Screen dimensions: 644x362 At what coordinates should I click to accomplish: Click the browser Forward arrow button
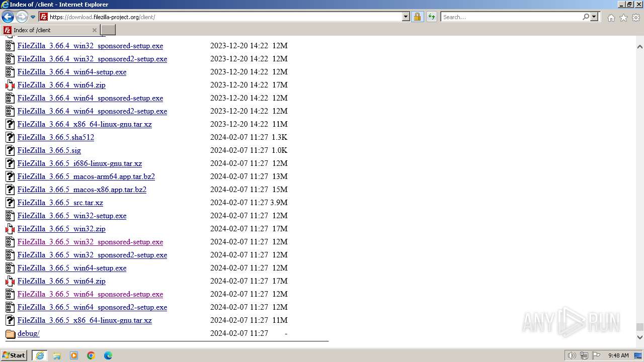pyautogui.click(x=21, y=17)
